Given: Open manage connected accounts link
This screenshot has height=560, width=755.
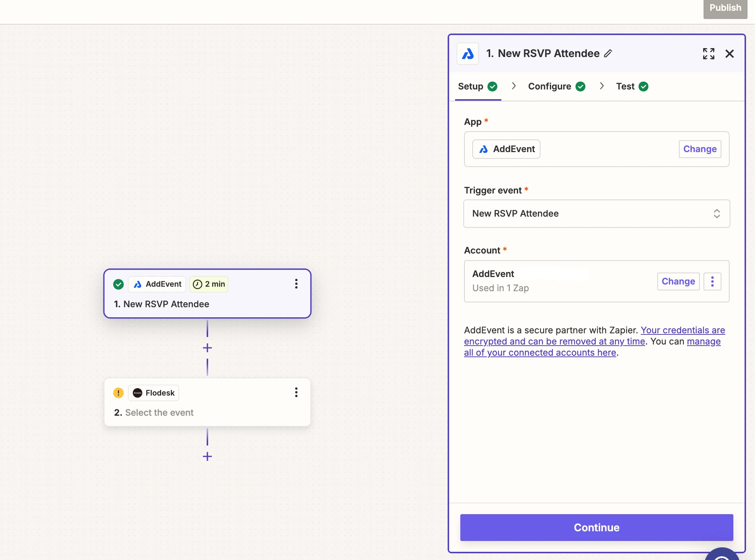Looking at the screenshot, I should (x=539, y=352).
